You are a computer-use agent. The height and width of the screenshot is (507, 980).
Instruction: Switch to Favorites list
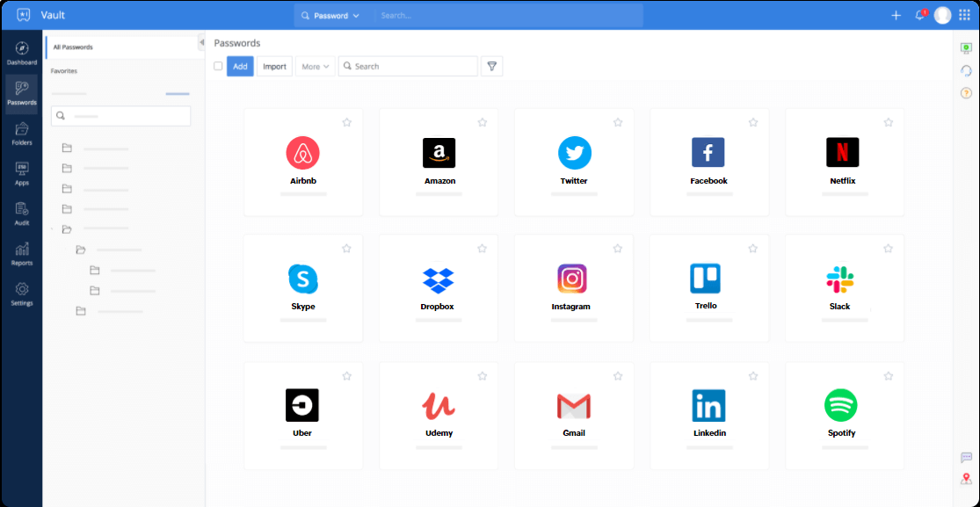pyautogui.click(x=64, y=71)
